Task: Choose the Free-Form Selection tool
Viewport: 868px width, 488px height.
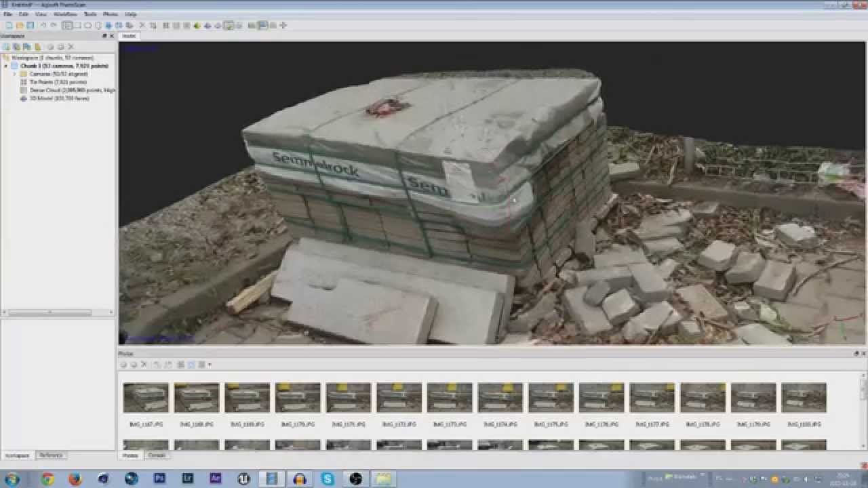Action: point(98,26)
